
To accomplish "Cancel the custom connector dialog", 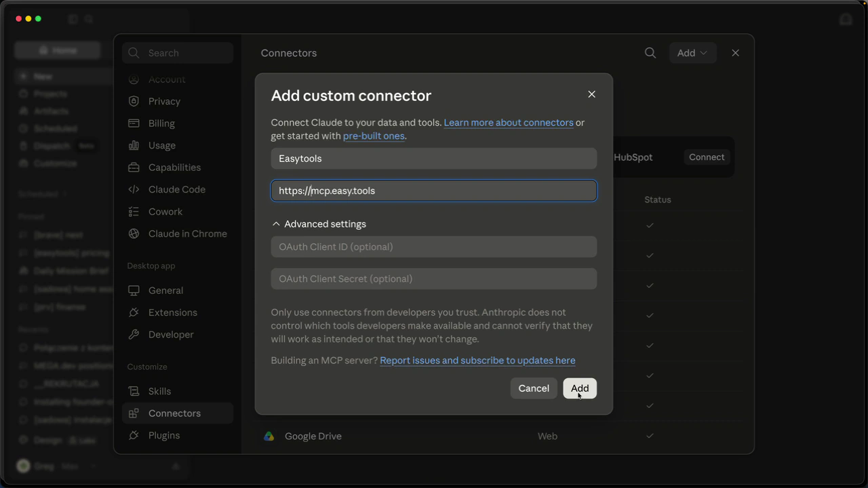I will pos(534,388).
